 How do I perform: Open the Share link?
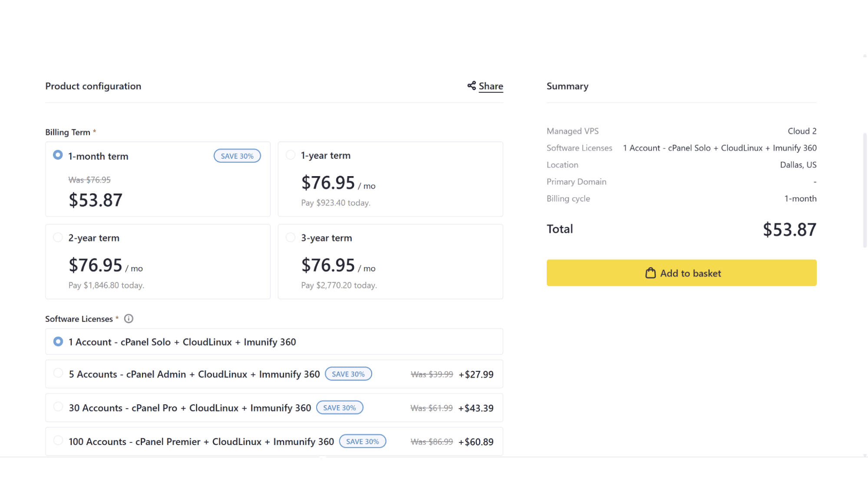[491, 86]
